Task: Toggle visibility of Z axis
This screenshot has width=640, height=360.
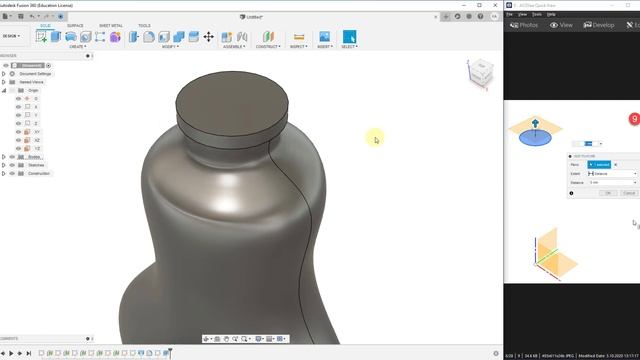Action: (18, 123)
